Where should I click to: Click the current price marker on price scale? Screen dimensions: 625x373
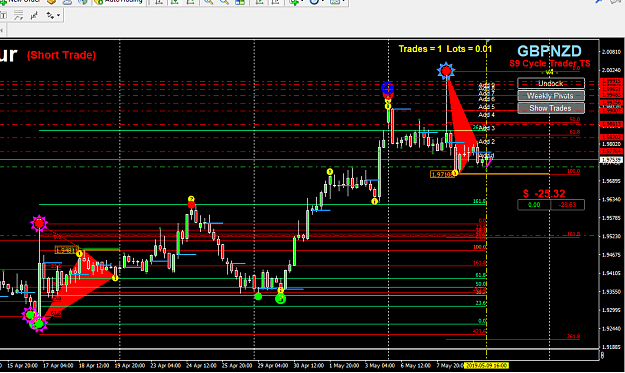click(611, 160)
